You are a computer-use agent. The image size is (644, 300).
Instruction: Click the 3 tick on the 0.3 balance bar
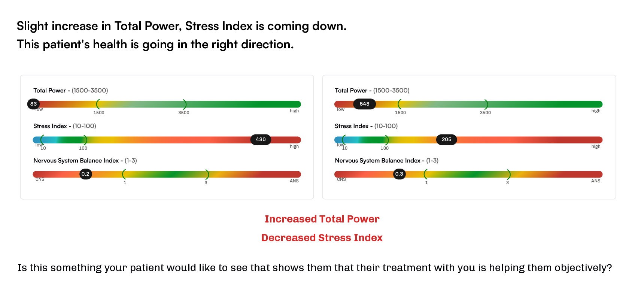[x=507, y=182]
